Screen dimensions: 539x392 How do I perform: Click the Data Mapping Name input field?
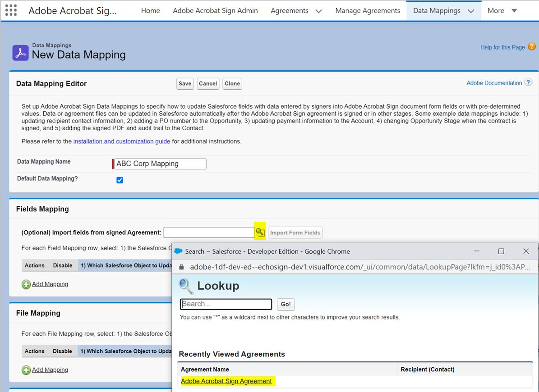(161, 164)
